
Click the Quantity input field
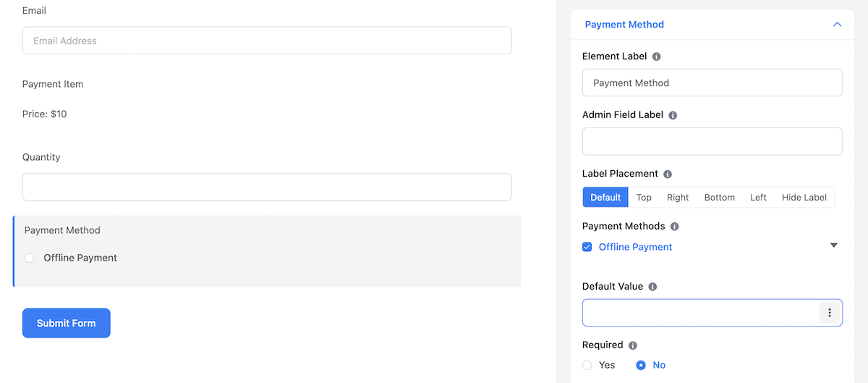click(x=267, y=187)
